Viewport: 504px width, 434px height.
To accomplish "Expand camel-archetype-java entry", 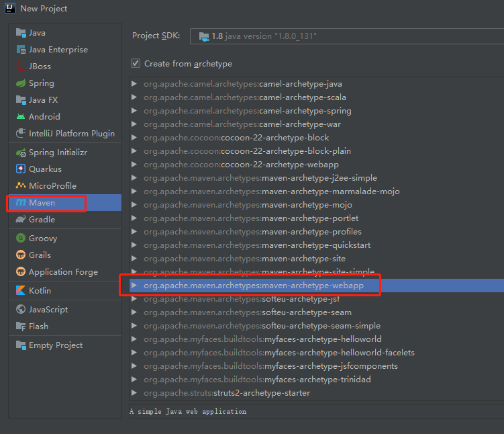I will point(134,84).
